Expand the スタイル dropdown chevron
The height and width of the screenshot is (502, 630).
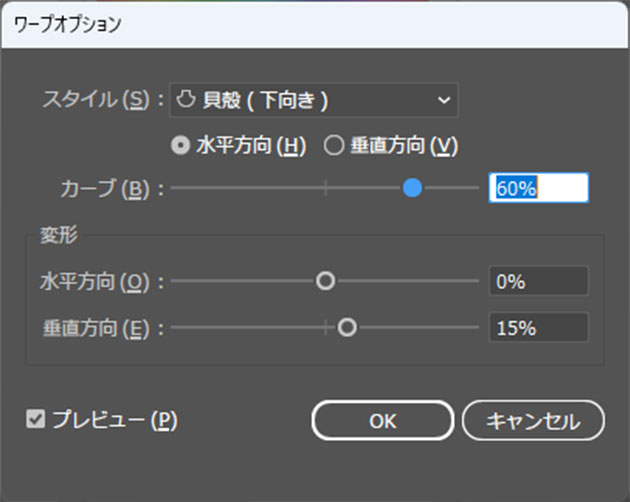pos(443,100)
